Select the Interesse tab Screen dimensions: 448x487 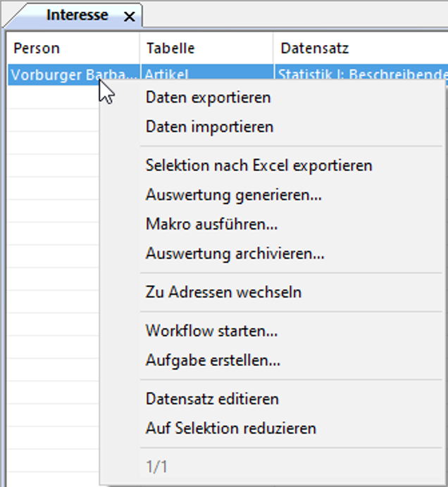point(77,15)
